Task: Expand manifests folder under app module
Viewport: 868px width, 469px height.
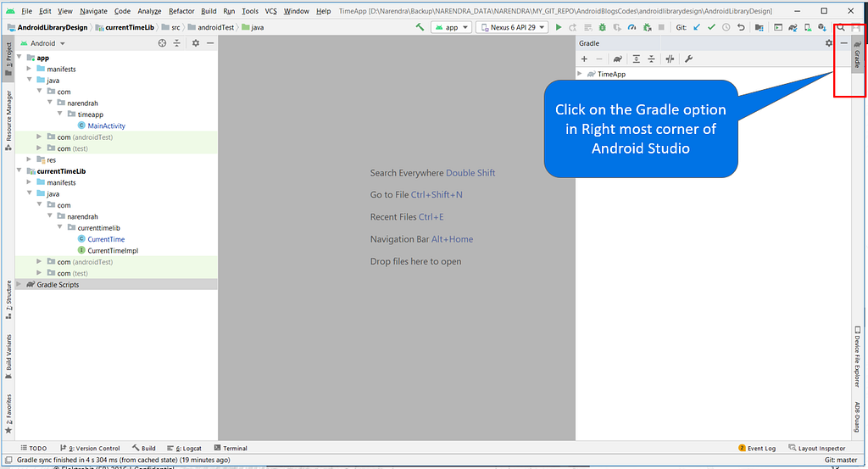Action: tap(29, 69)
